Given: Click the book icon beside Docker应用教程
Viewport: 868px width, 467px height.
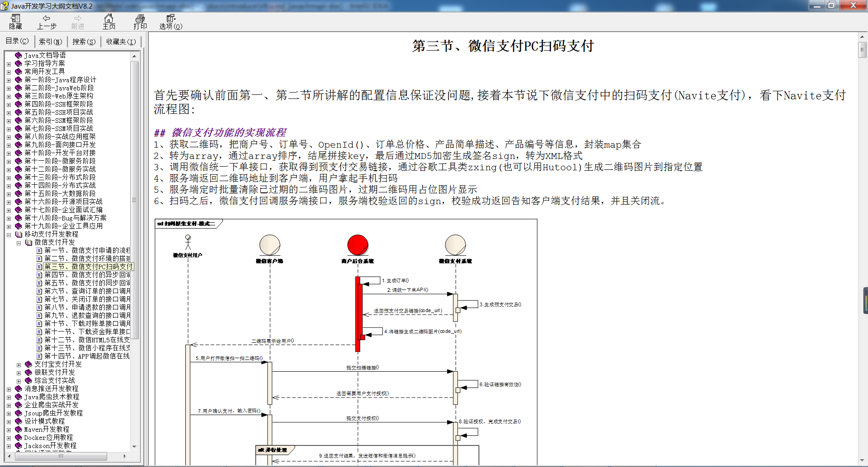Looking at the screenshot, I should [x=19, y=438].
